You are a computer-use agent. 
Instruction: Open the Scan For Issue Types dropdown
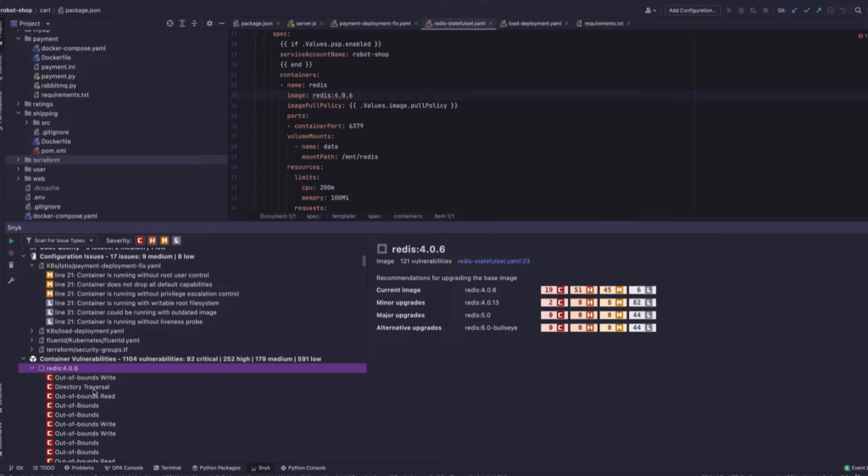coord(59,241)
